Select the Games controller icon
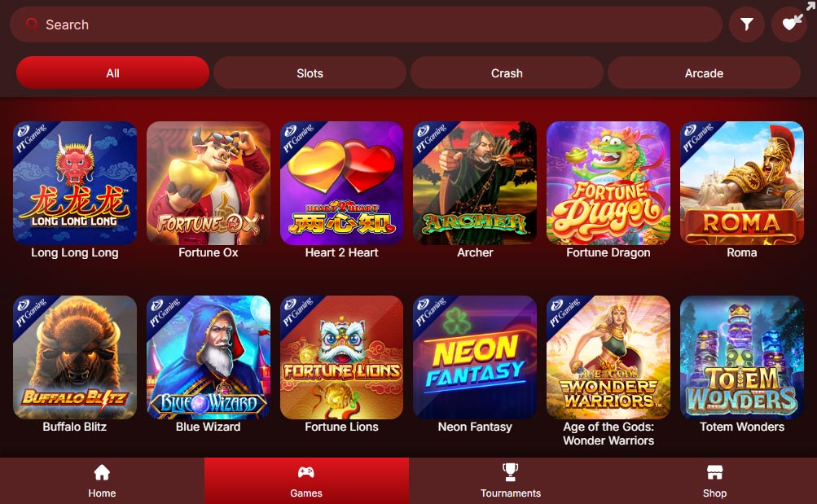The image size is (817, 504). pyautogui.click(x=305, y=472)
